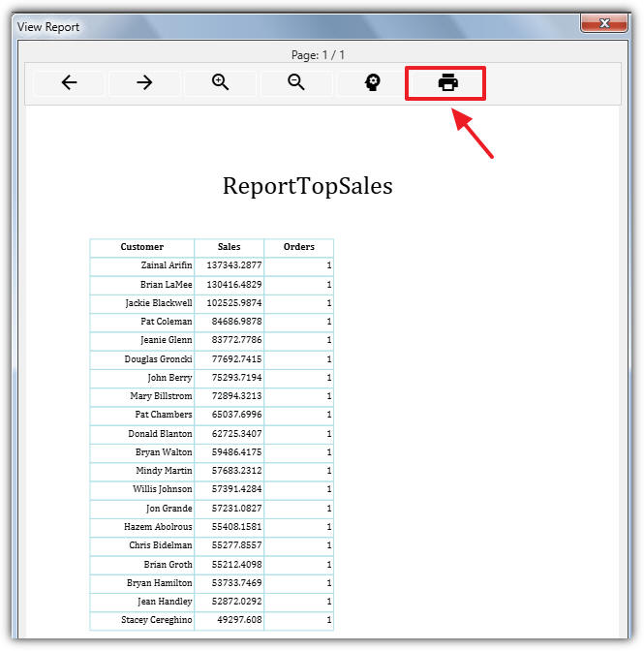The image size is (644, 651).
Task: Click the sales value 84686.9878
Action: [x=236, y=322]
